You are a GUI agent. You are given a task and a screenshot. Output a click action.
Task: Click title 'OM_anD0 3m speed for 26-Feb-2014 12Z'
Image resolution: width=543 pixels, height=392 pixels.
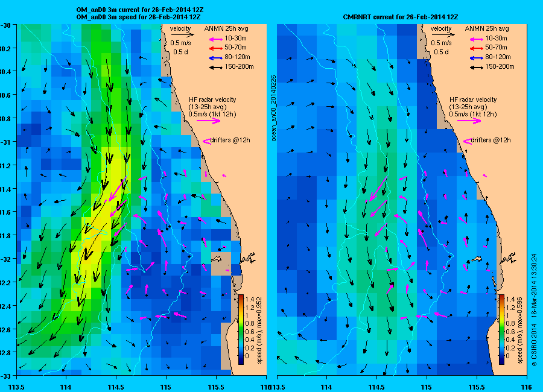138,17
